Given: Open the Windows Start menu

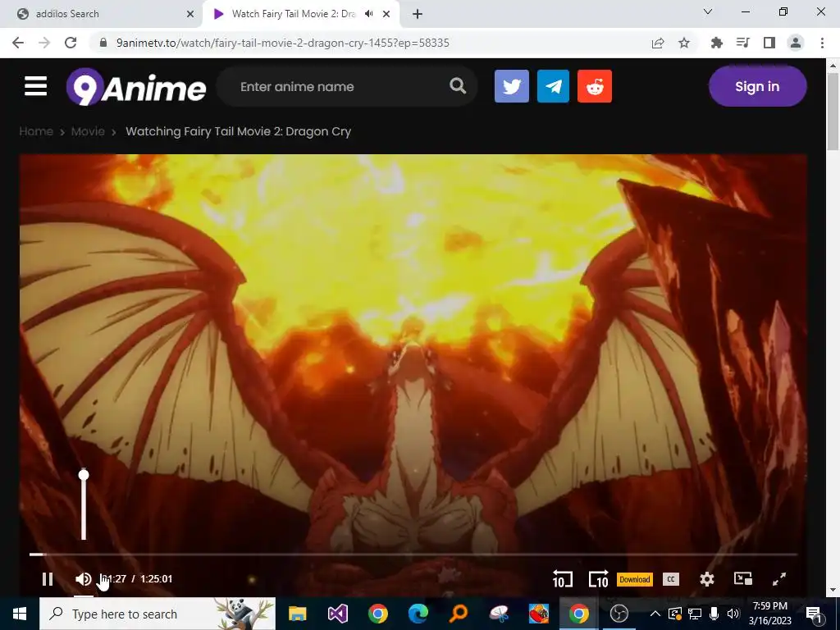Looking at the screenshot, I should [x=20, y=614].
